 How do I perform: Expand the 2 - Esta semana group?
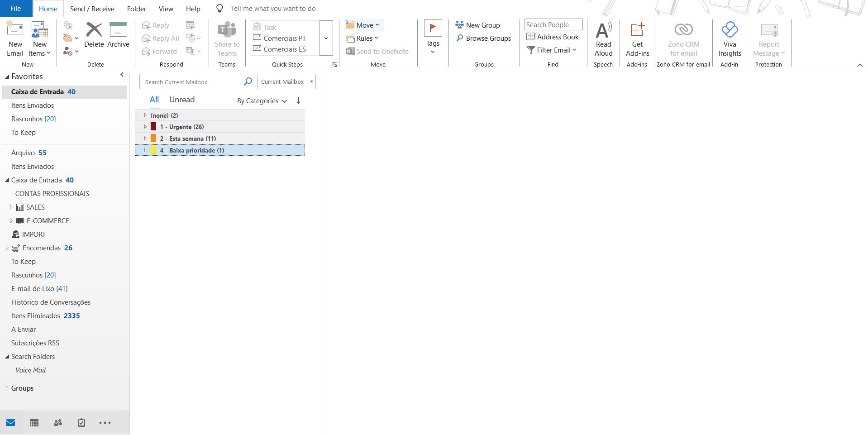(145, 139)
